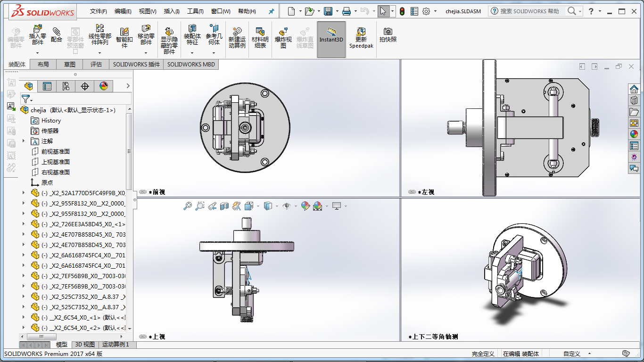Expand the _X2_52A1770D5FC49F9B component node
644x362 pixels.
pyautogui.click(x=24, y=193)
